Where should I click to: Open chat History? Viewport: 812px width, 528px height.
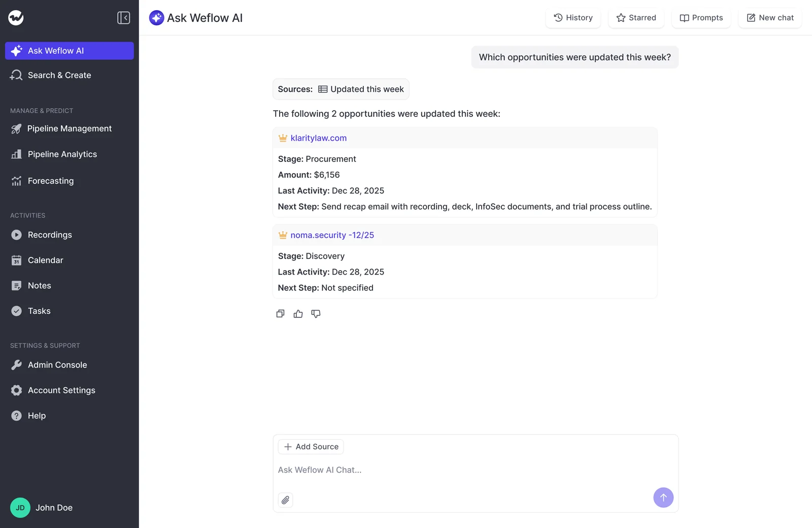(573, 18)
